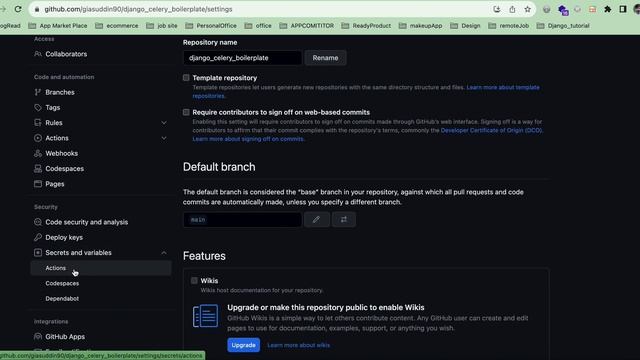Open Code security and analysis
This screenshot has width=640, height=360.
coord(87,222)
